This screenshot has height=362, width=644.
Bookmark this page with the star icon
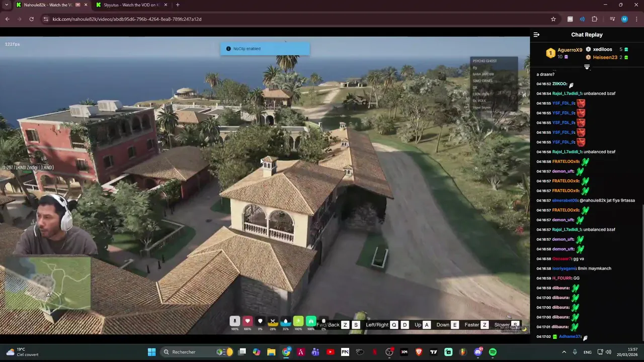(553, 19)
